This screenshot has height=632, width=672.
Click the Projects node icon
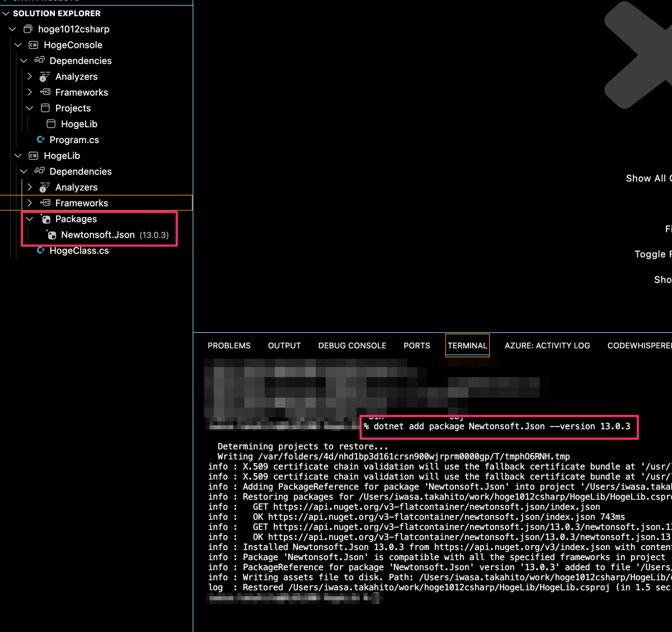click(x=45, y=108)
